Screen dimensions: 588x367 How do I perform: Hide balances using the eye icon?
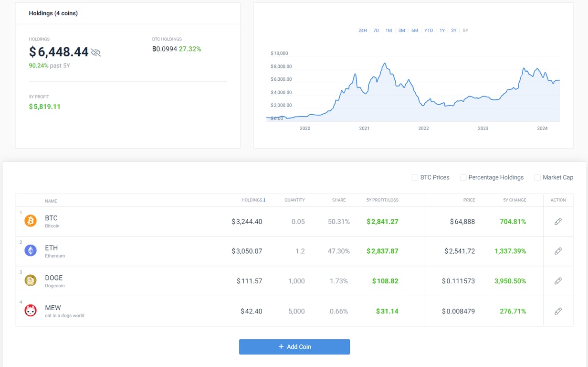[96, 52]
